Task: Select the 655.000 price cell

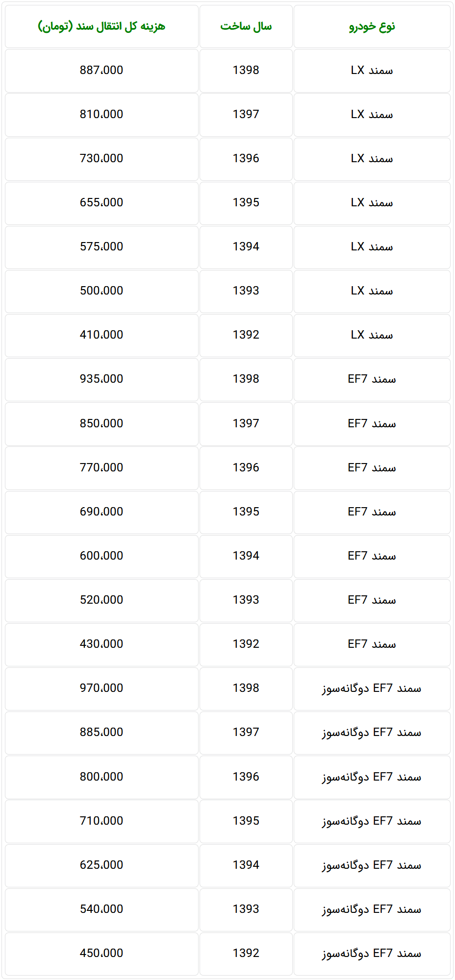Action: pos(101,202)
